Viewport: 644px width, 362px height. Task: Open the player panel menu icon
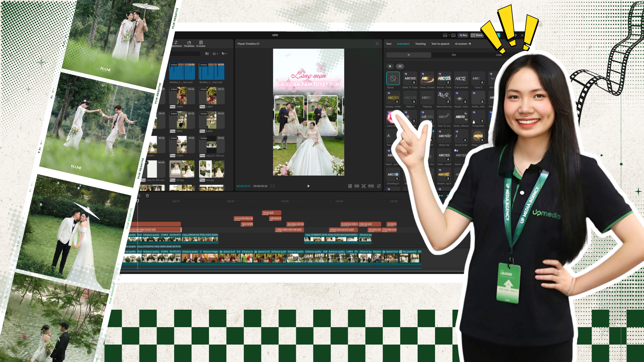[x=377, y=44]
